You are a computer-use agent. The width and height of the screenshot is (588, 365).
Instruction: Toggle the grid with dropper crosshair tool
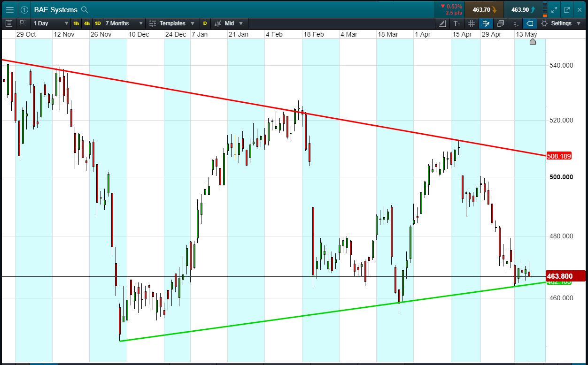(486, 23)
